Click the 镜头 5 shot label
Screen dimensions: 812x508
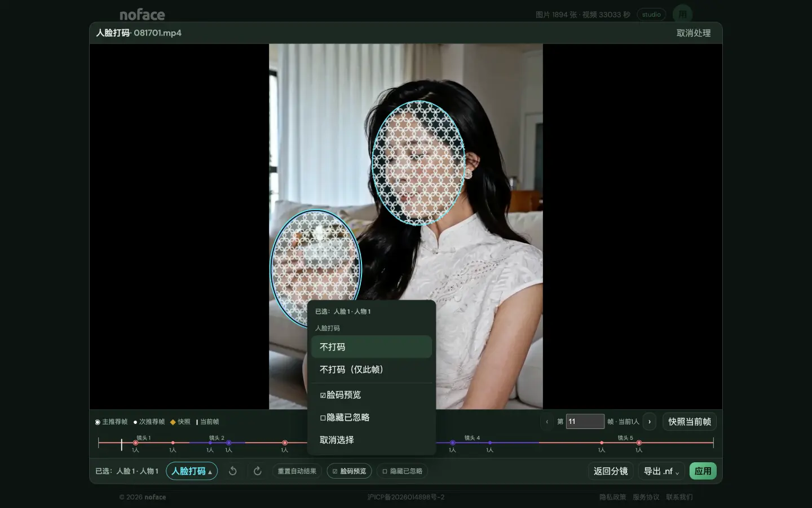[625, 438]
